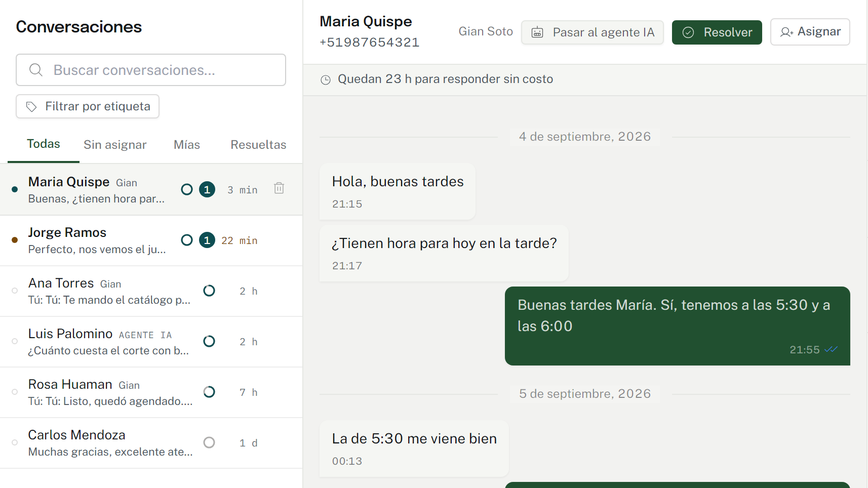Click the timer ring in Maria Quispe row
This screenshot has width=868, height=488.
point(187,189)
